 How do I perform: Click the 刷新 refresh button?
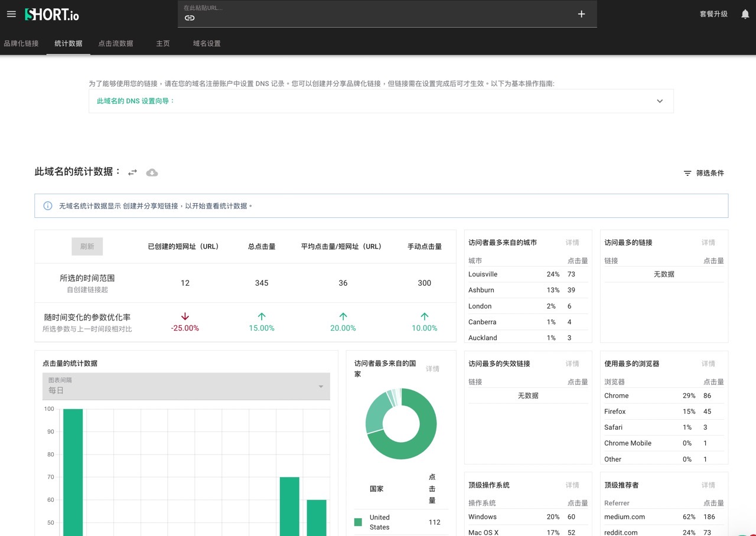(x=87, y=247)
